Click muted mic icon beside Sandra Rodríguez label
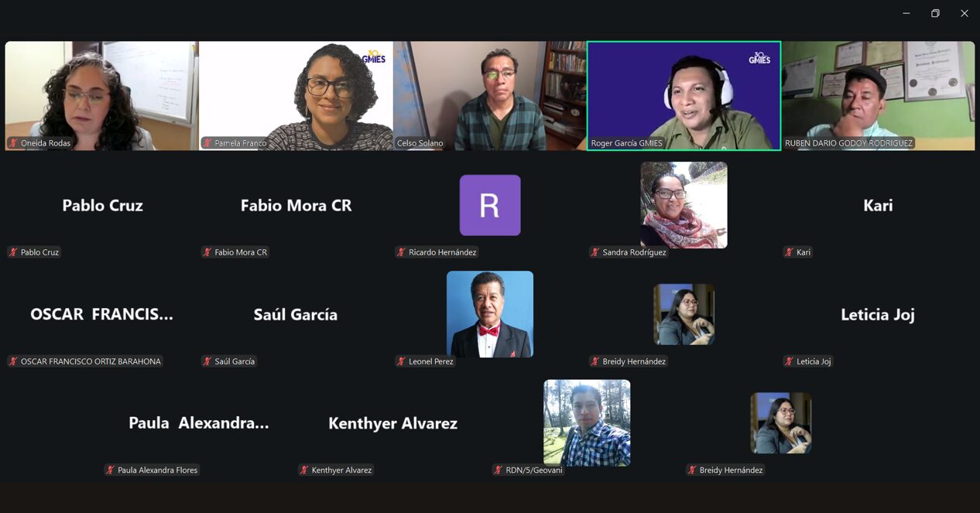This screenshot has width=980, height=513. point(595,252)
